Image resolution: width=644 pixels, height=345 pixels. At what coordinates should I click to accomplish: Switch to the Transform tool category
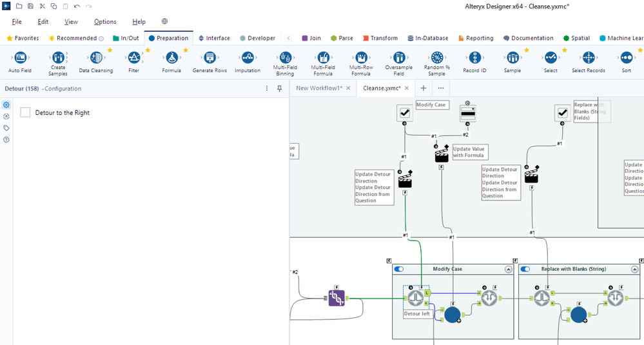click(x=380, y=38)
